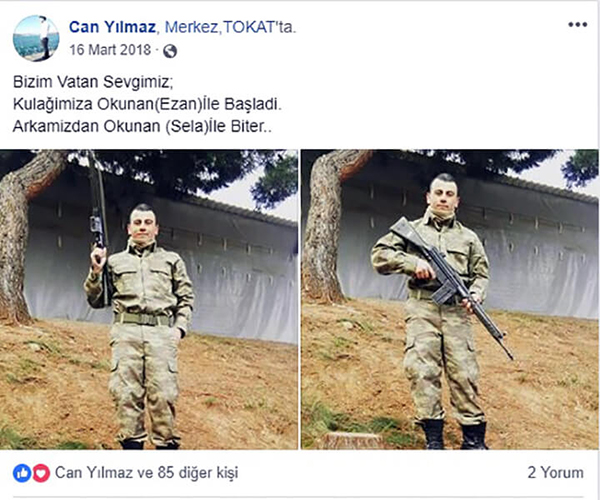Open the 16 Mart 2018 timestamp

[x=110, y=50]
